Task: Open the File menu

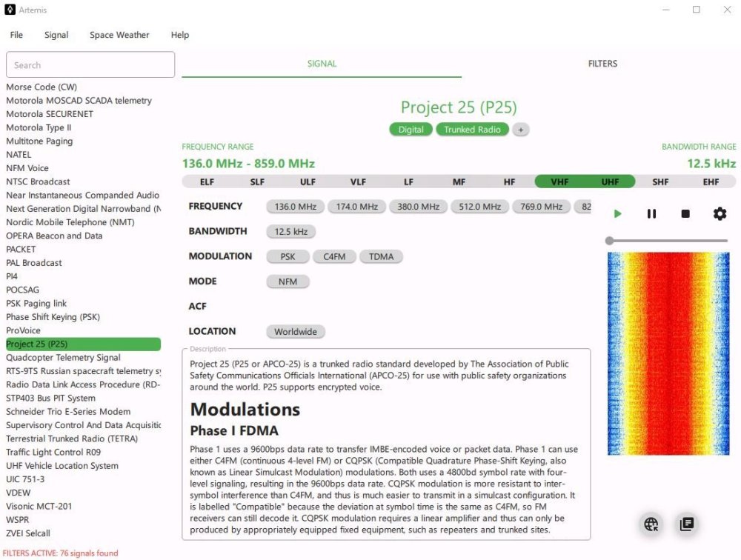Action: point(16,35)
